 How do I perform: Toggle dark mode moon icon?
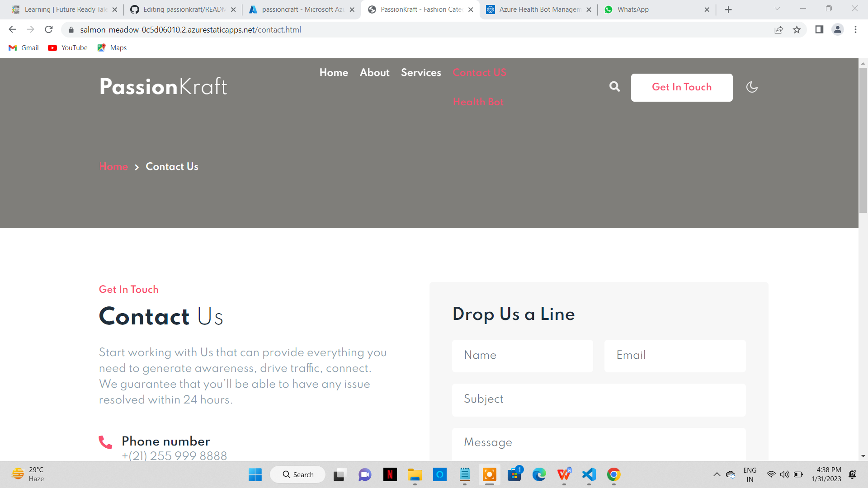pos(752,87)
